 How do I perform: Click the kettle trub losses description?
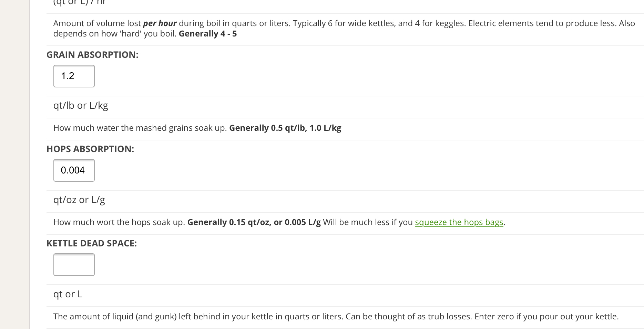336,317
